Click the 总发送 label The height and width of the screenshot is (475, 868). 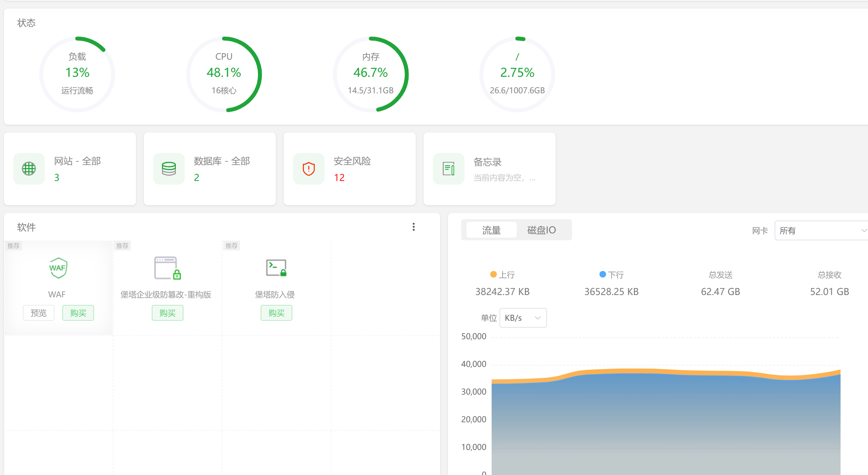[721, 275]
